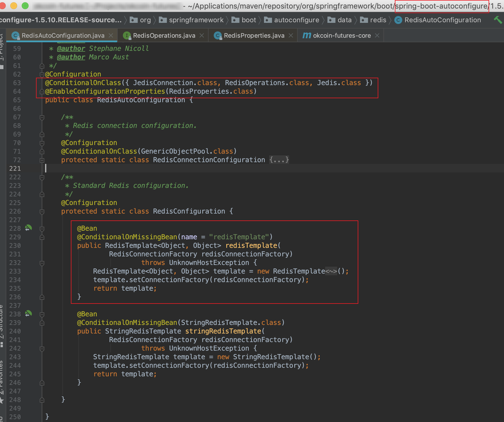Screen dimensions: 504x422
Task: Click the bean gutter icon at line 238
Action: point(28,314)
